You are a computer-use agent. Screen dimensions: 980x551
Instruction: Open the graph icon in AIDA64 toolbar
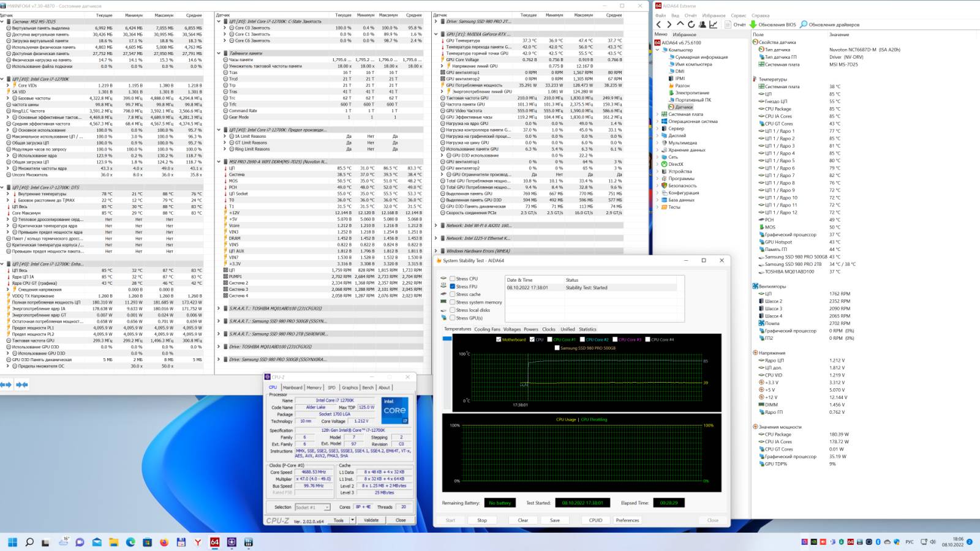point(714,24)
